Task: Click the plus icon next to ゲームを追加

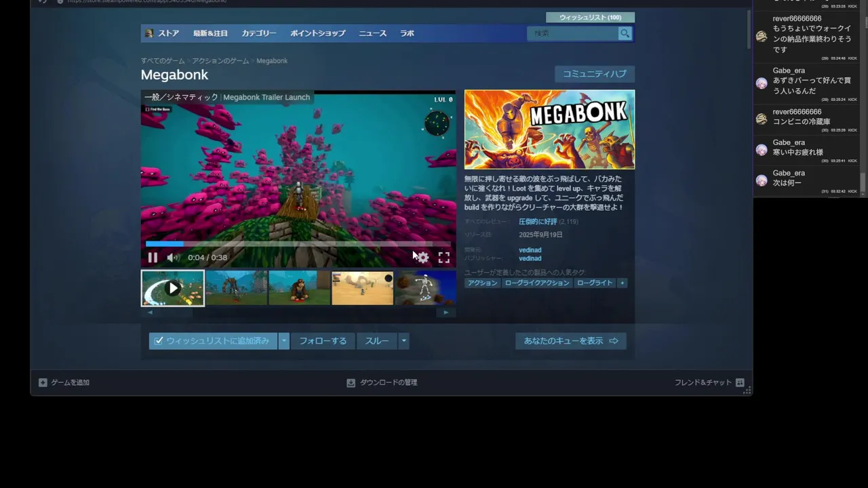Action: [x=43, y=382]
